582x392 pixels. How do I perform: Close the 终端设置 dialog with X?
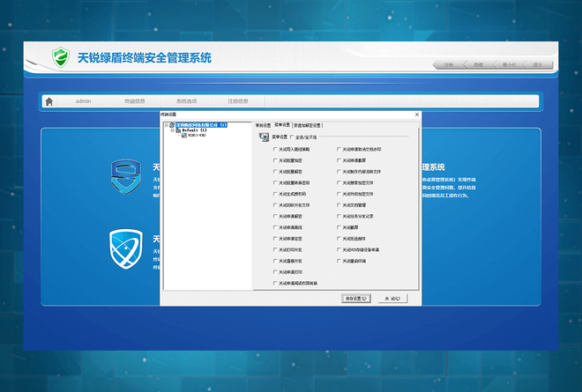click(416, 115)
